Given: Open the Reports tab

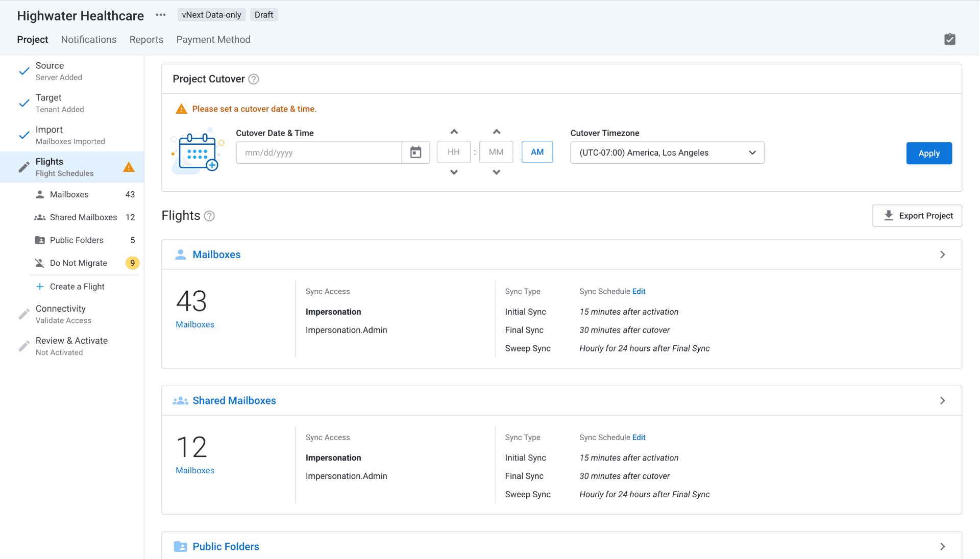Looking at the screenshot, I should click(x=146, y=40).
